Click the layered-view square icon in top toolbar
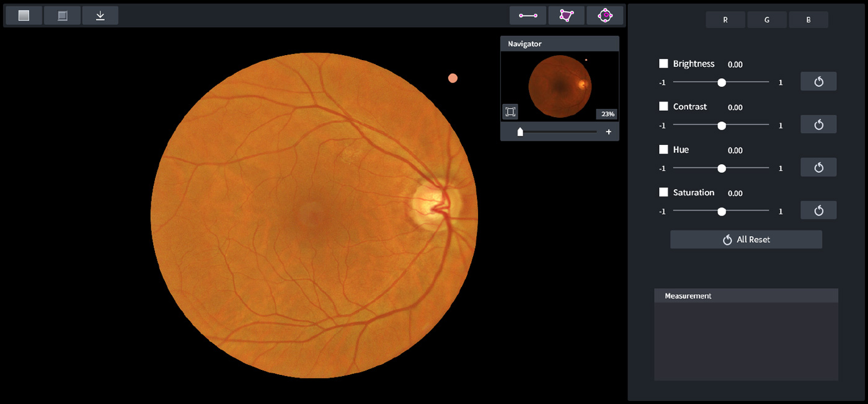 62,15
